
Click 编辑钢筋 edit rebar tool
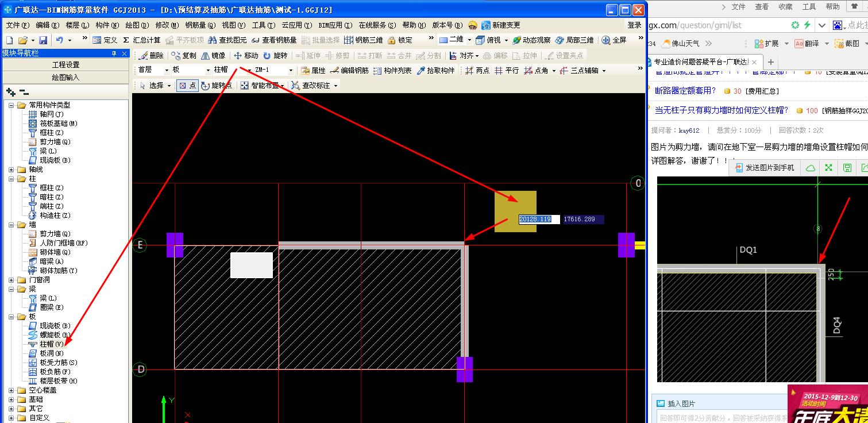349,71
